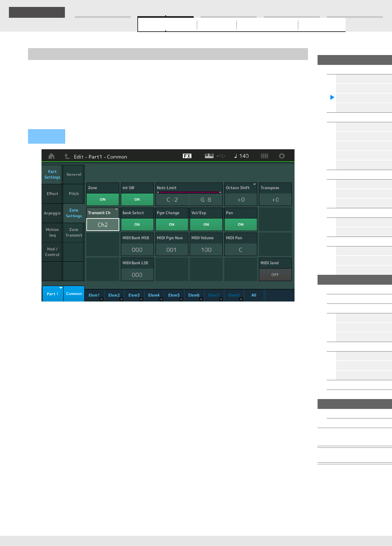The height and width of the screenshot is (546, 392).
Task: Open the Pitch sub-tab
Action: point(74,194)
